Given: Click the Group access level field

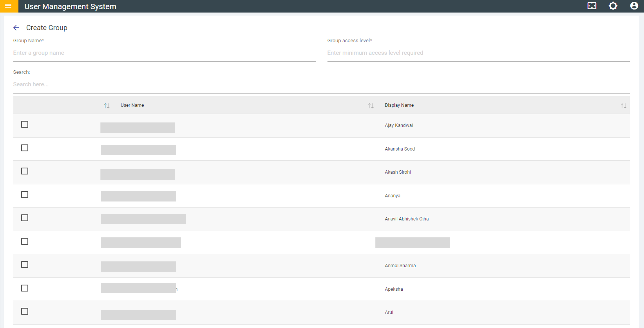Looking at the screenshot, I should tap(478, 53).
